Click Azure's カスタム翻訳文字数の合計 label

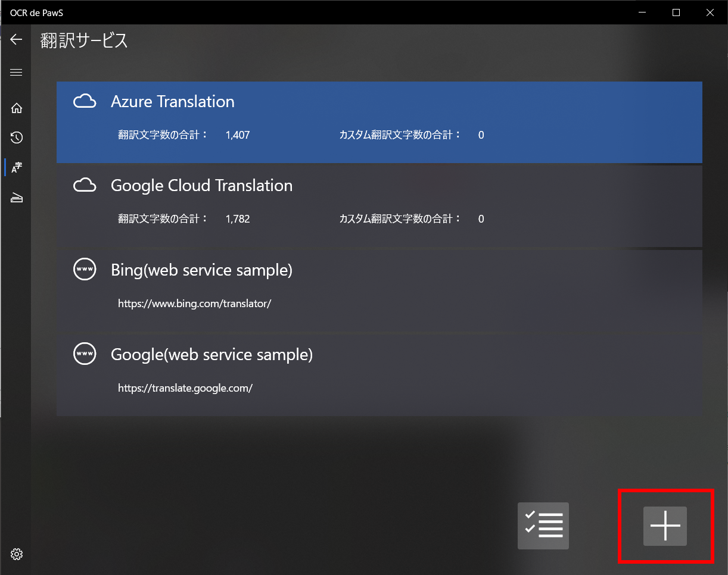400,135
